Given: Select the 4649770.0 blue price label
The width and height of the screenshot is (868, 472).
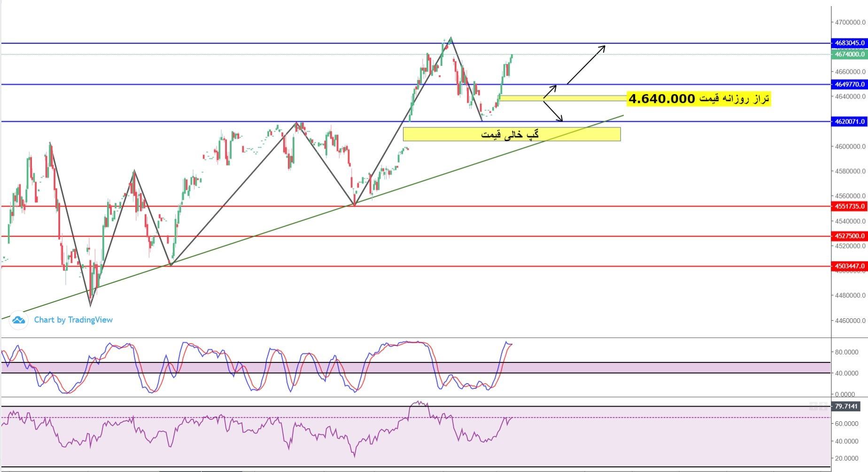Looking at the screenshot, I should (849, 85).
